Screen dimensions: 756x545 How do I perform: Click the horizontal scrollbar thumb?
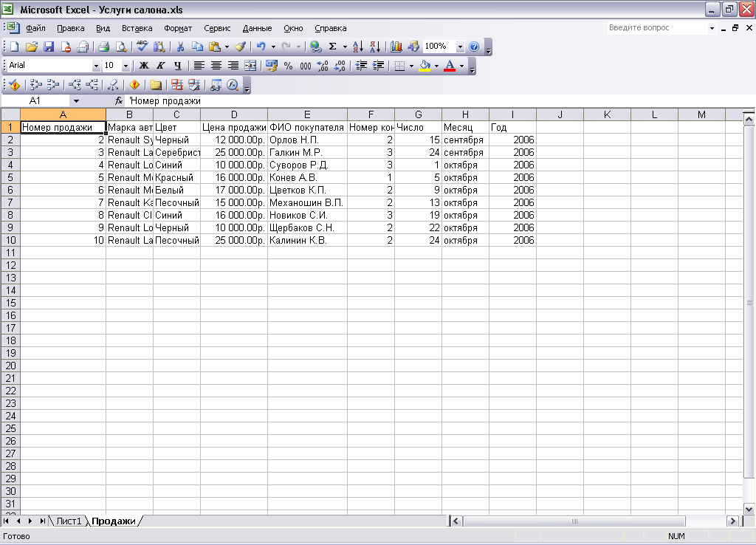point(574,521)
